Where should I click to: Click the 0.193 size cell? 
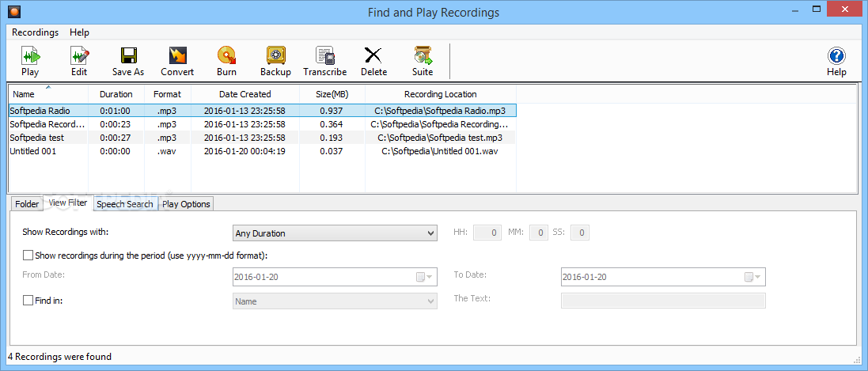point(331,138)
